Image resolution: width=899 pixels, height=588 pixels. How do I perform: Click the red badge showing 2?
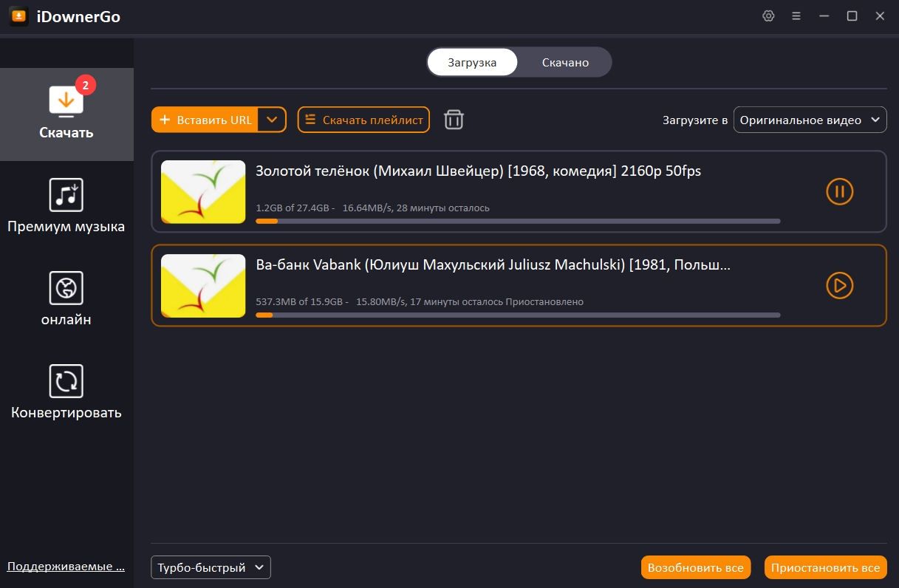point(86,85)
